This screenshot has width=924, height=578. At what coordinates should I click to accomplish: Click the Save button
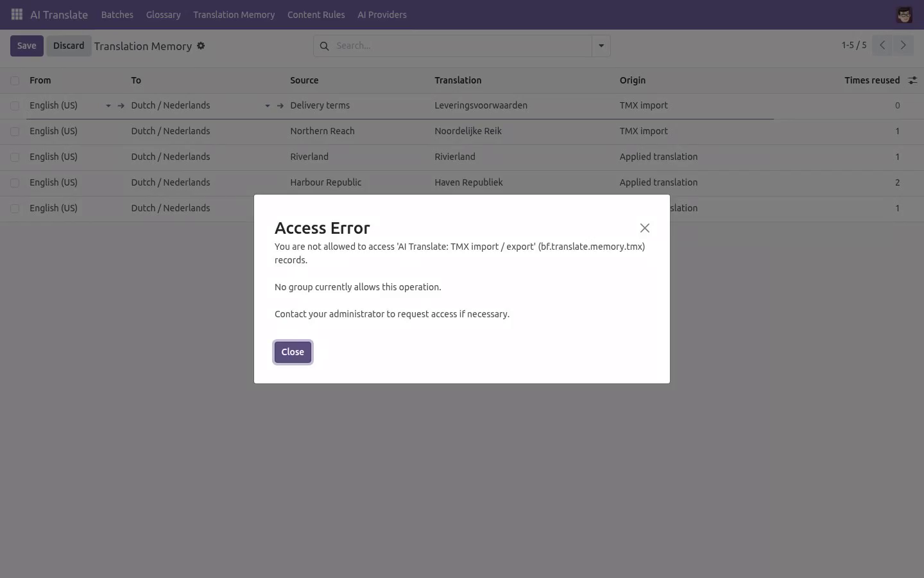[27, 46]
